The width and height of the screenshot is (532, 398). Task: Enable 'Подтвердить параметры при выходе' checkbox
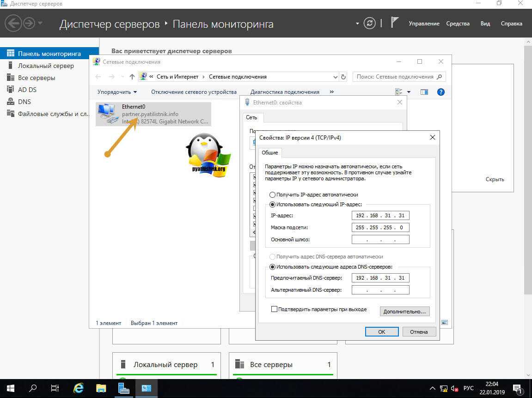tap(275, 309)
